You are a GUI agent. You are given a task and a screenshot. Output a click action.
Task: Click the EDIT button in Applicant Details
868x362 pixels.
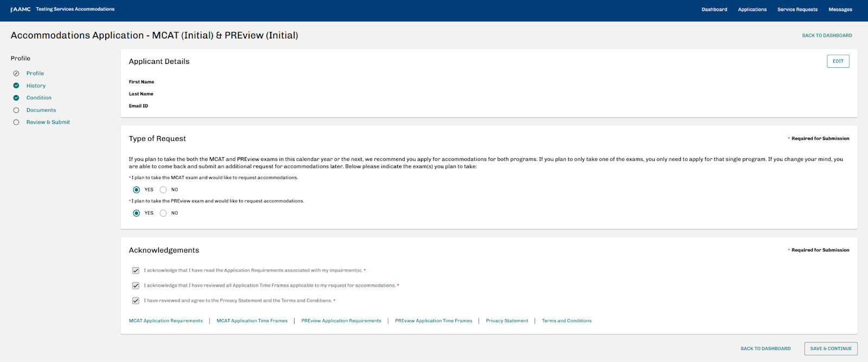pyautogui.click(x=838, y=61)
